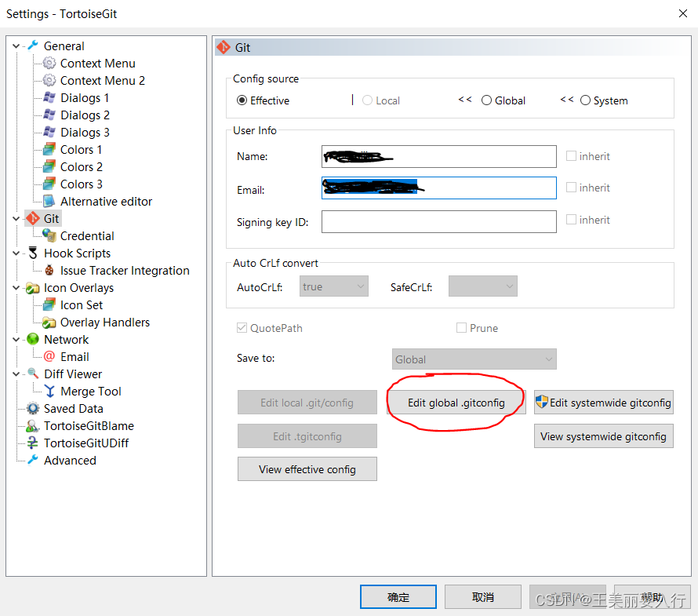Click the Context Menu gear icon
The image size is (698, 616).
[x=49, y=63]
